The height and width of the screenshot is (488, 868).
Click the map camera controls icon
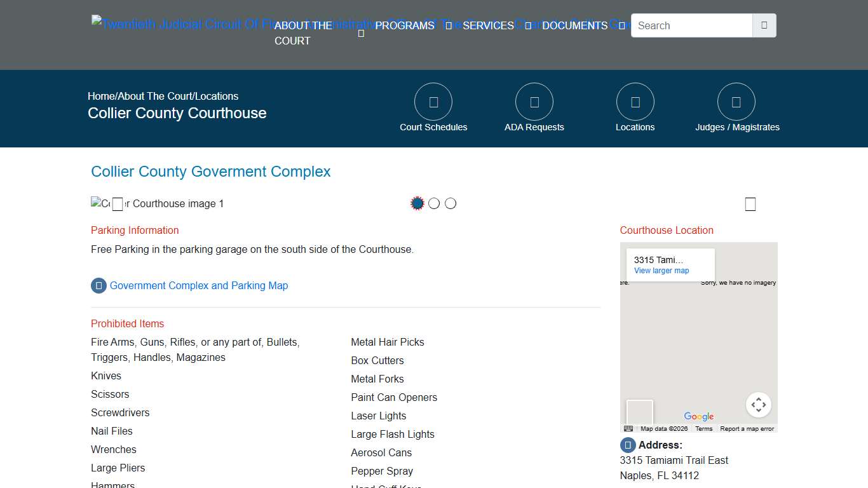tap(758, 405)
